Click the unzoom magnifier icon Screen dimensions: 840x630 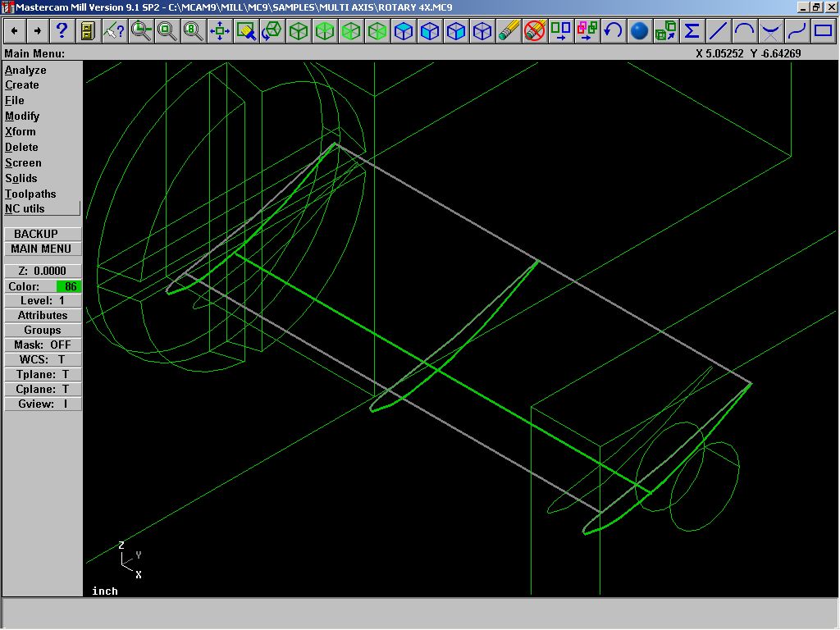(x=167, y=31)
